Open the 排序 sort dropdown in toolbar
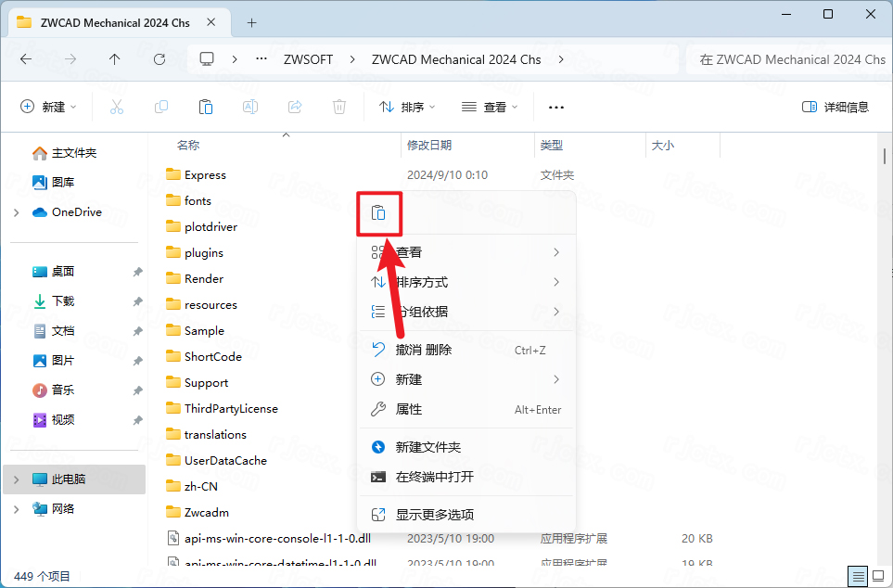This screenshot has height=588, width=893. [407, 108]
